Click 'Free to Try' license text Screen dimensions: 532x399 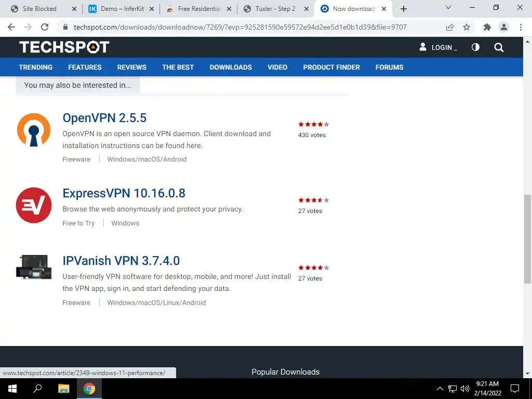[x=78, y=223]
